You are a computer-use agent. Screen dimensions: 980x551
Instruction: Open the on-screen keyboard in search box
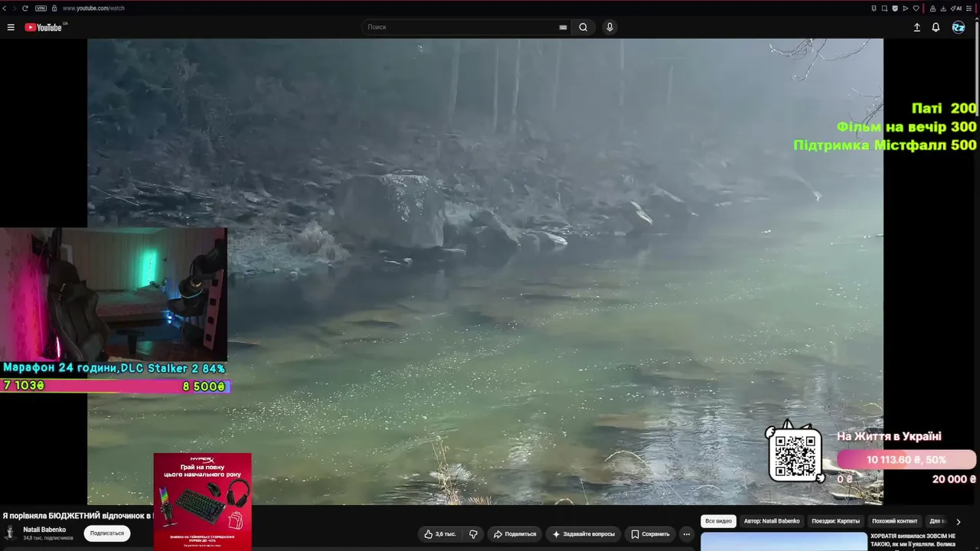[x=563, y=28]
